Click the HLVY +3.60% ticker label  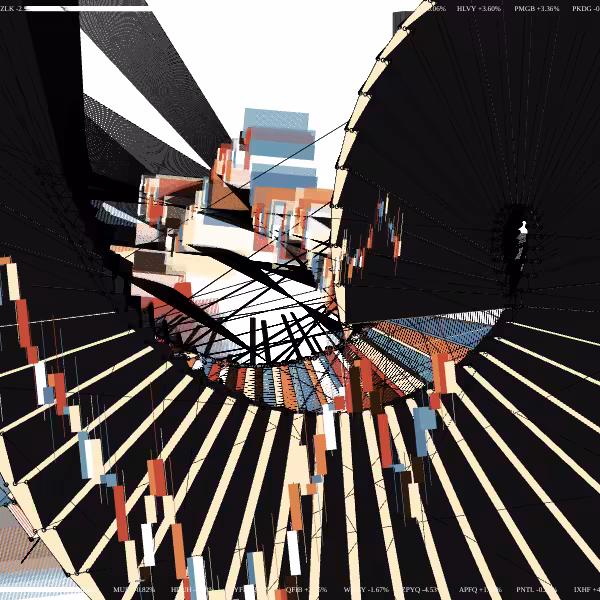pyautogui.click(x=478, y=8)
